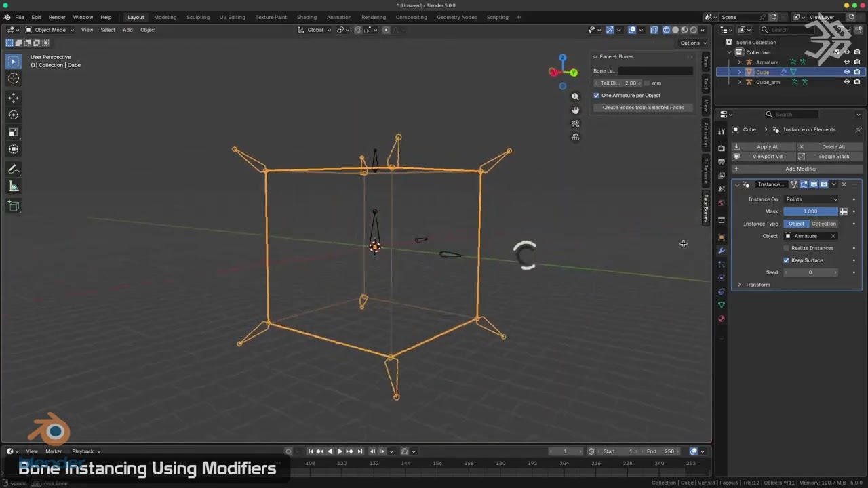Hide Cube_arm in viewport via eye icon
This screenshot has height=488, width=868.
tap(846, 82)
